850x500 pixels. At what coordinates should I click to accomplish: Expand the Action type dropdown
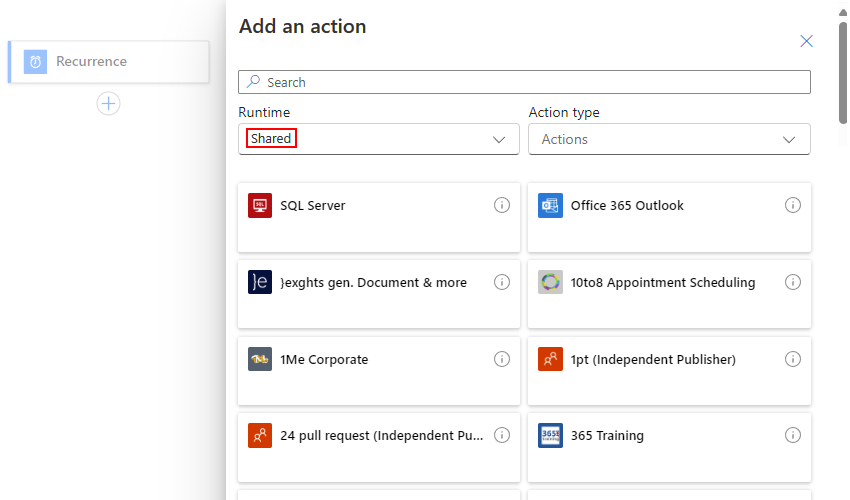(x=668, y=140)
